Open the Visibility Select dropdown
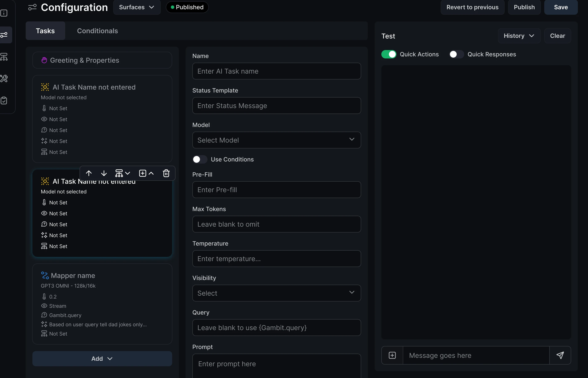This screenshot has height=378, width=588. [277, 293]
